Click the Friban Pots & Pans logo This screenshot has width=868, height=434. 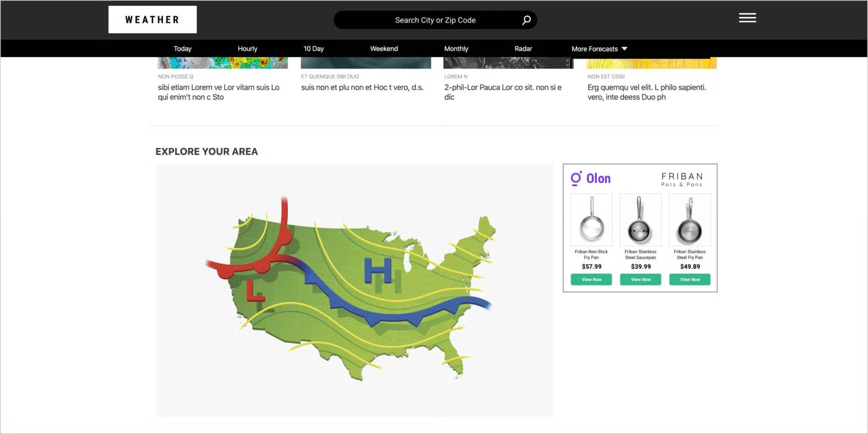coord(682,179)
